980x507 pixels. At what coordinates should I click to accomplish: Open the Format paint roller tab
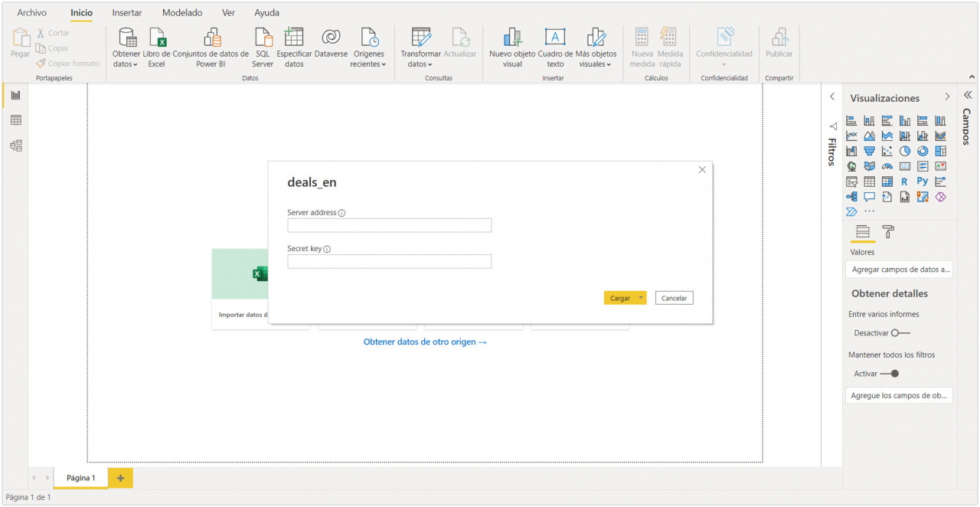tap(888, 231)
